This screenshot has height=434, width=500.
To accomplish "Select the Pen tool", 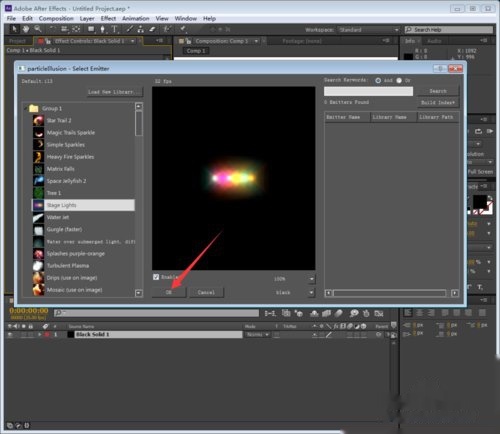I will coord(102,29).
